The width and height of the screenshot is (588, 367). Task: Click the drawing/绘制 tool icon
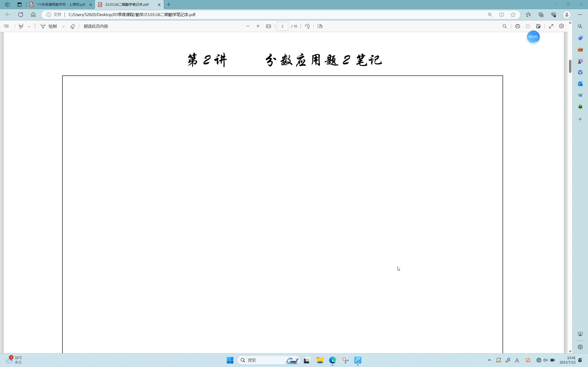pos(43,26)
